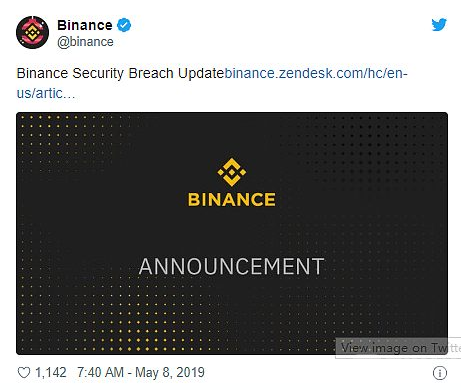Click the yellow BINANCE wordmark in image
Screen dimensions: 461x390
point(232,199)
